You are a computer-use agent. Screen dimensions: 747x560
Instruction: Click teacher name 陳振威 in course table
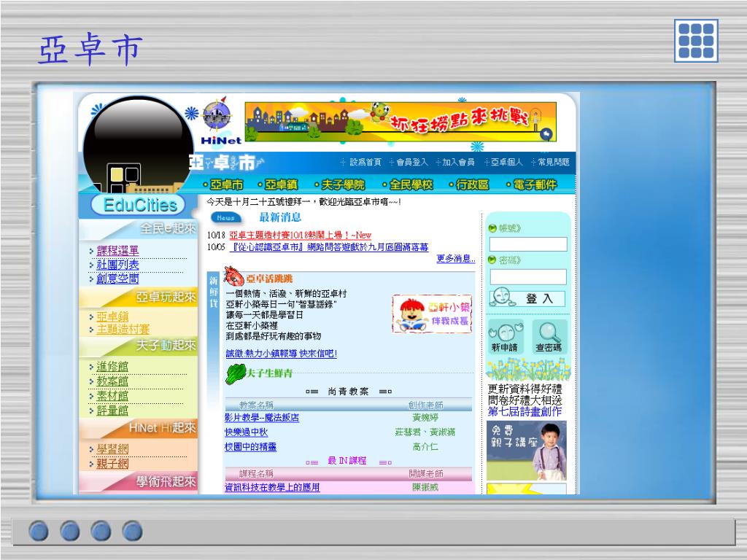(x=425, y=487)
